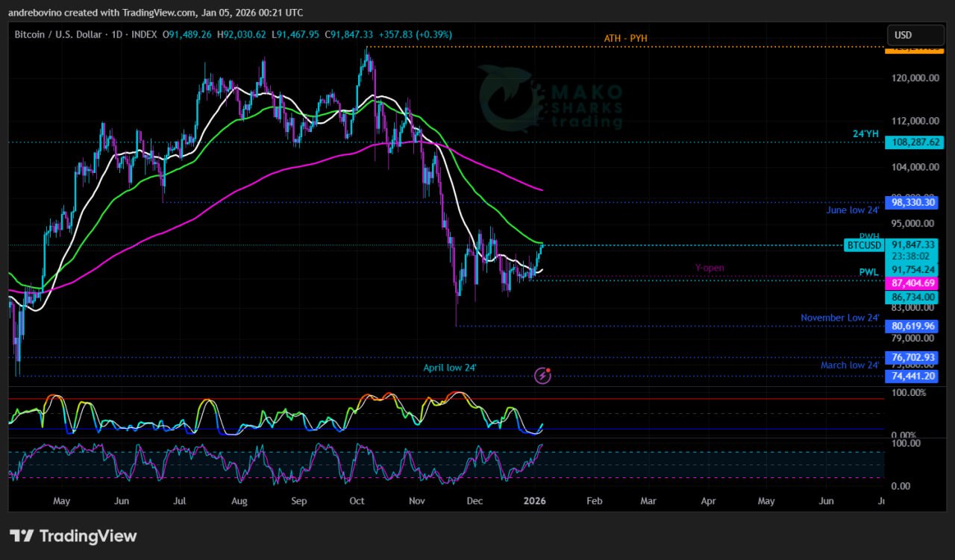
Task: Click the 2026 marker on time axis
Action: click(x=535, y=501)
